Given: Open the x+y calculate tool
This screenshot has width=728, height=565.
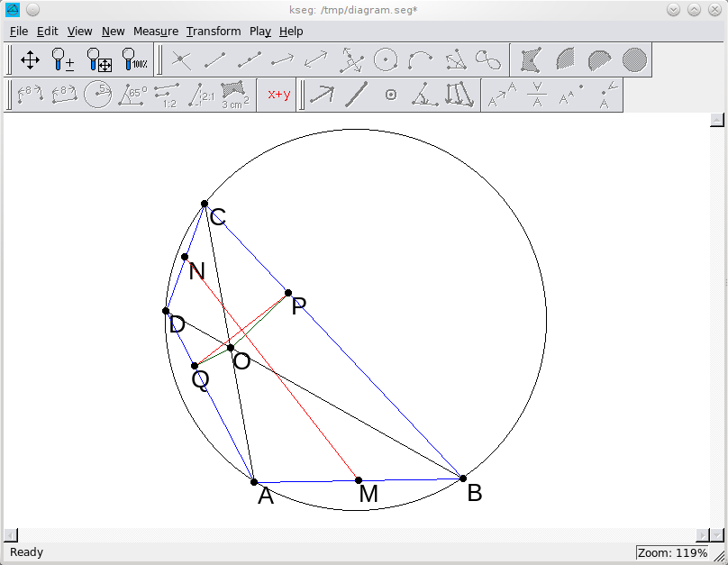Looking at the screenshot, I should coord(279,95).
